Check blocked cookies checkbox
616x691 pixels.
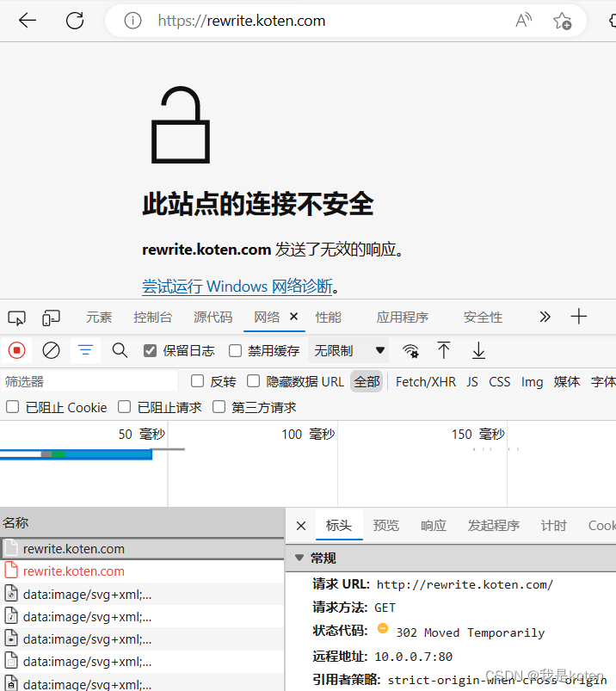(x=12, y=407)
